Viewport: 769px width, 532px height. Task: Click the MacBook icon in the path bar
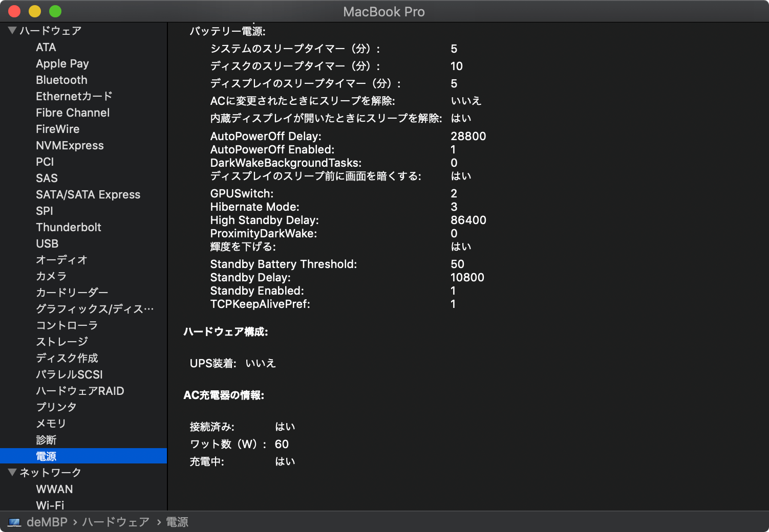14,522
